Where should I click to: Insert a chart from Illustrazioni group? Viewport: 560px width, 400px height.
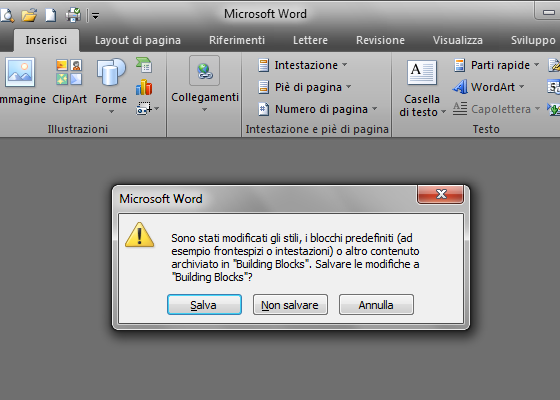[144, 87]
